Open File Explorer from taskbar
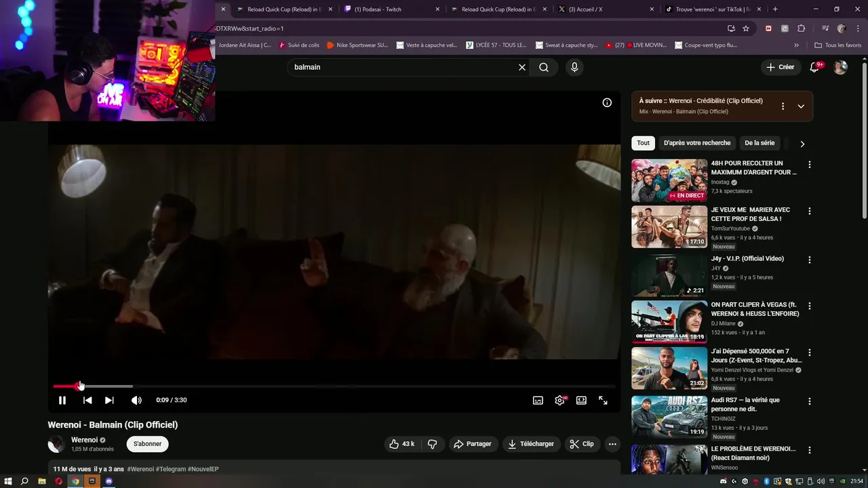This screenshot has height=488, width=868. point(41,481)
